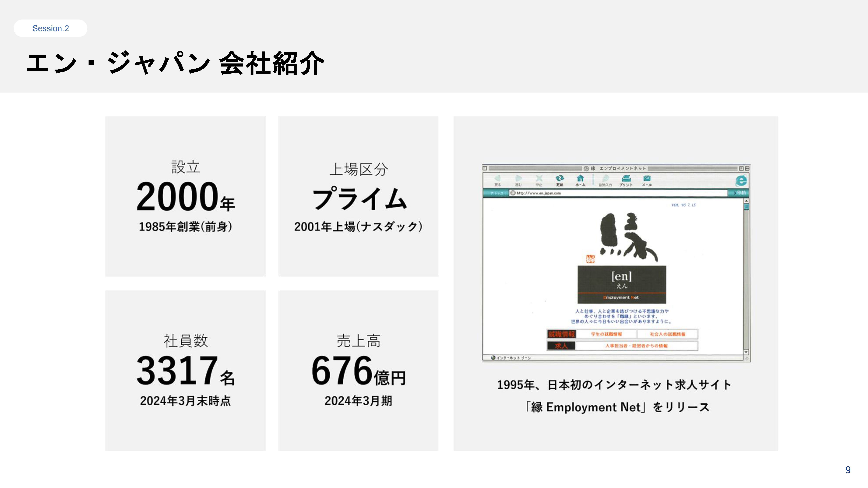Click the Session.2 pill label
868x488 pixels.
click(x=50, y=28)
